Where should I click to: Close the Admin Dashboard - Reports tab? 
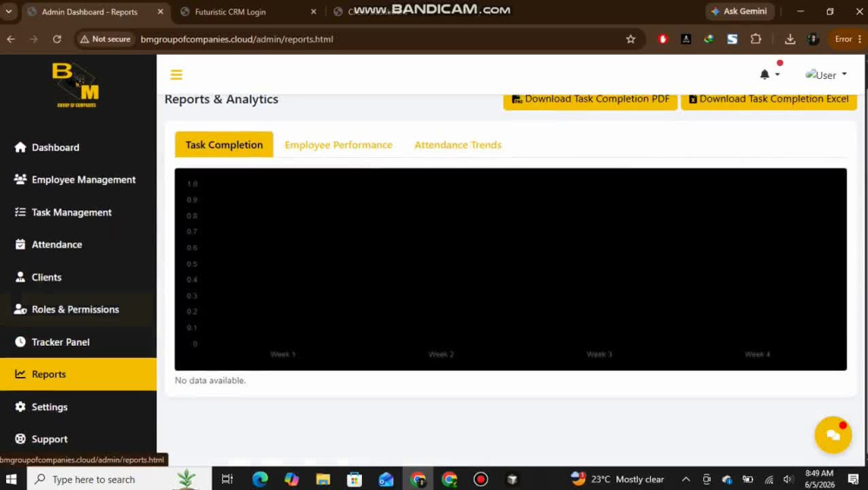click(161, 11)
